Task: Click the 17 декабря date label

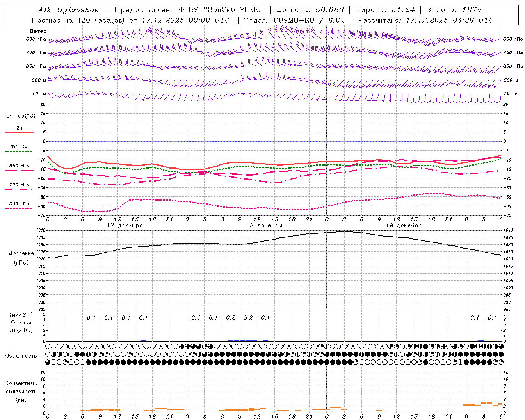Action: (125, 226)
